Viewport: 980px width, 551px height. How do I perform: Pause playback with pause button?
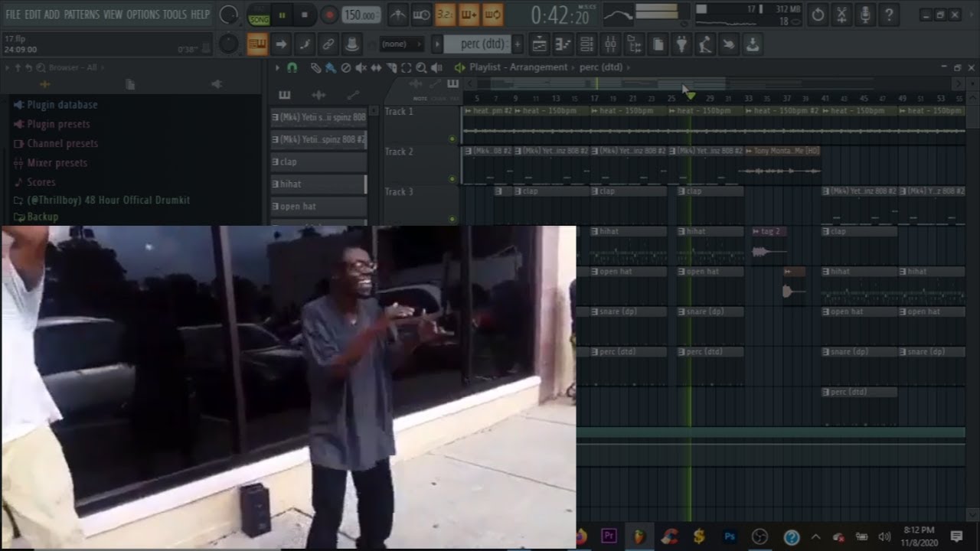[x=282, y=15]
